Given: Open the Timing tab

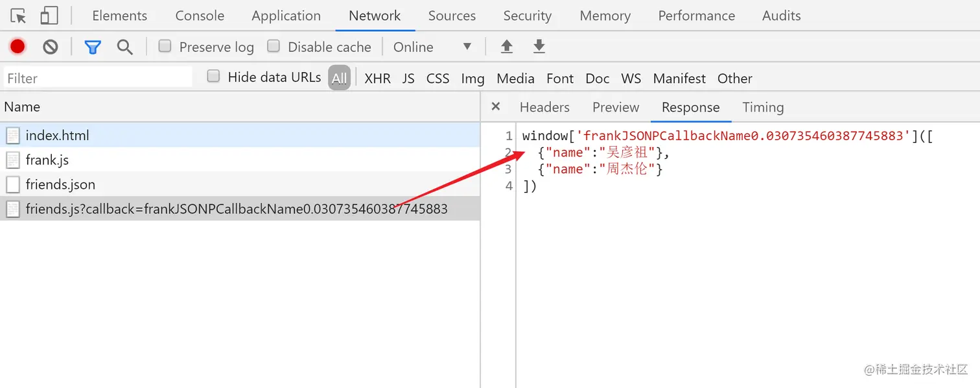Looking at the screenshot, I should (763, 107).
